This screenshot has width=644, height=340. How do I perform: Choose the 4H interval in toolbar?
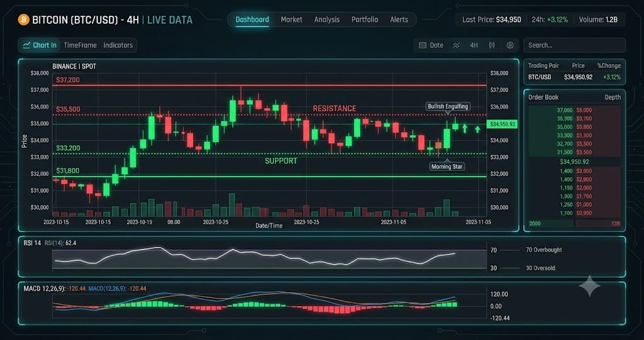[x=474, y=45]
